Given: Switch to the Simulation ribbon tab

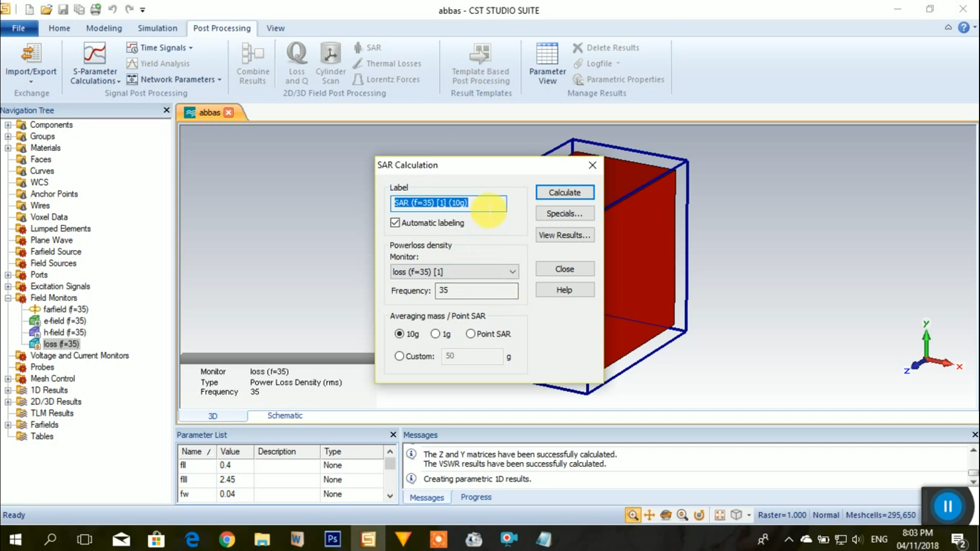Looking at the screenshot, I should [x=157, y=28].
